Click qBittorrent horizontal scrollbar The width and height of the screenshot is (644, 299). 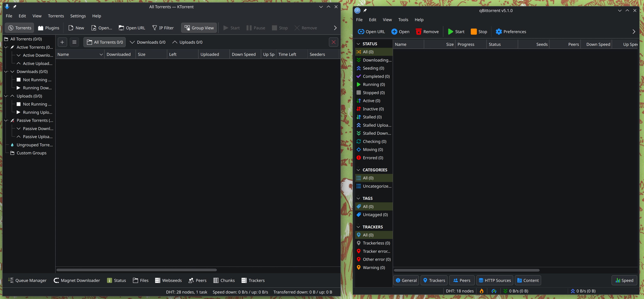click(x=467, y=270)
